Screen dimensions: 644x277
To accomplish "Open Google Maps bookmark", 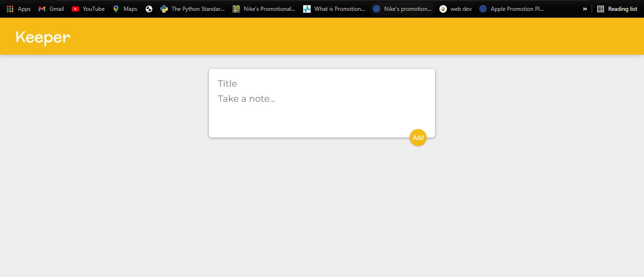I will coord(124,8).
